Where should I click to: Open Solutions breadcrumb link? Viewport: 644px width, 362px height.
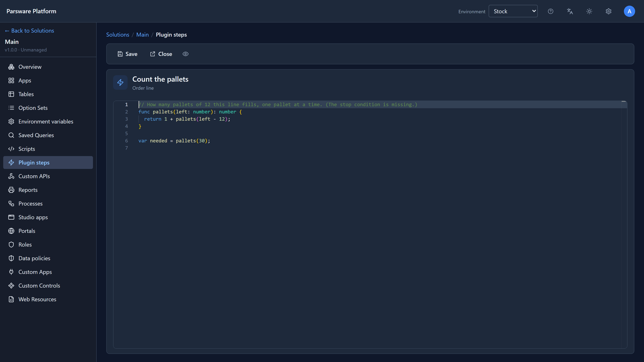pos(118,34)
